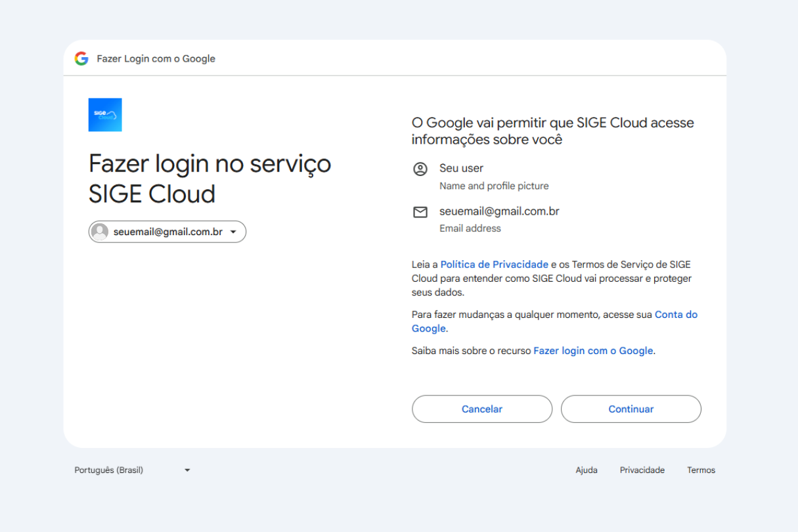The width and height of the screenshot is (798, 532).
Task: Open the Conta do Google link
Action: coord(676,315)
